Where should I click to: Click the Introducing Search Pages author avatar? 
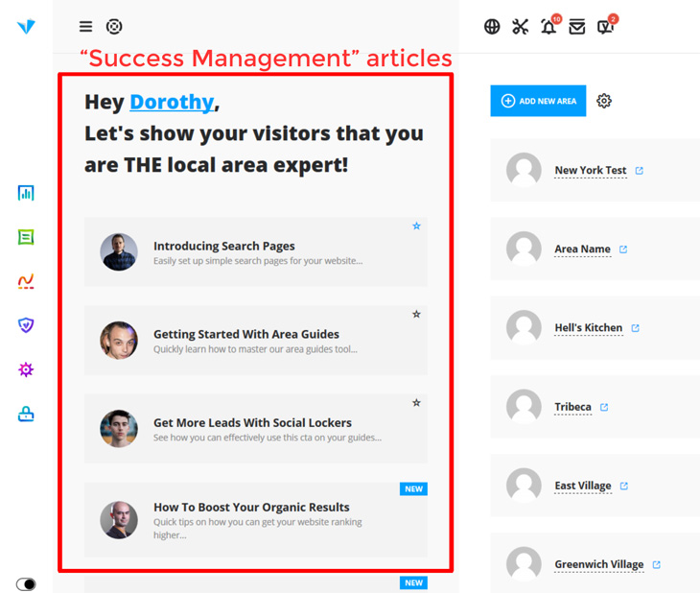(119, 252)
